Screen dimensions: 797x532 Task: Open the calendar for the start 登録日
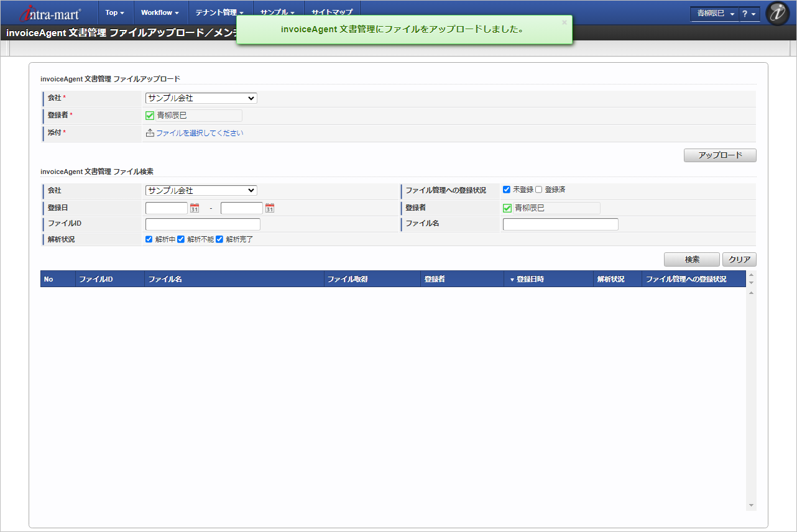coord(195,208)
